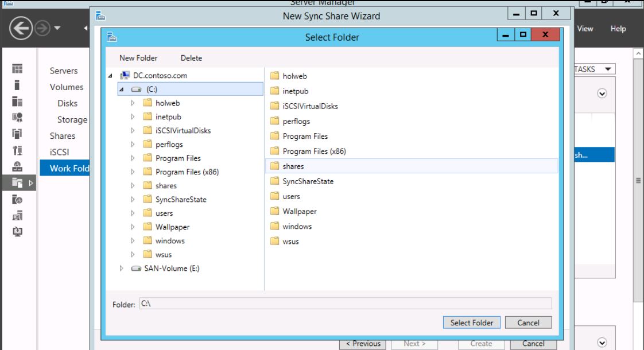The height and width of the screenshot is (350, 644).
Task: Click SAN-Volume (E:) drive icon
Action: pyautogui.click(x=137, y=269)
